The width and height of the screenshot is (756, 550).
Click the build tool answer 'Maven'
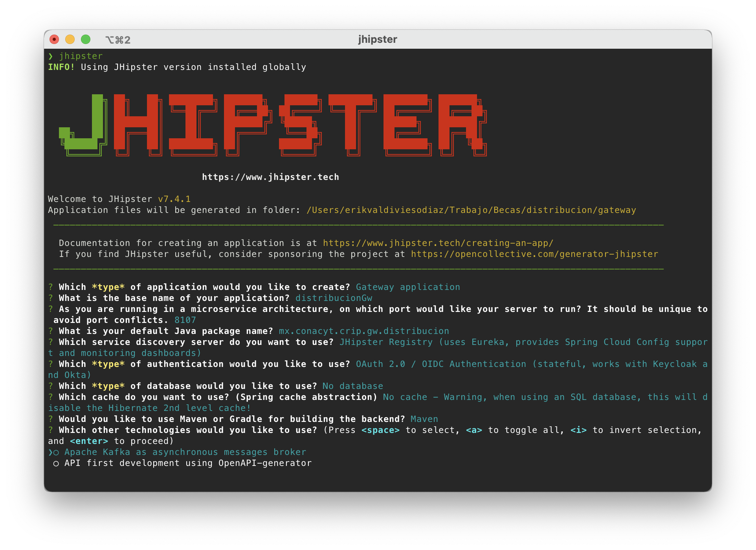click(x=424, y=419)
